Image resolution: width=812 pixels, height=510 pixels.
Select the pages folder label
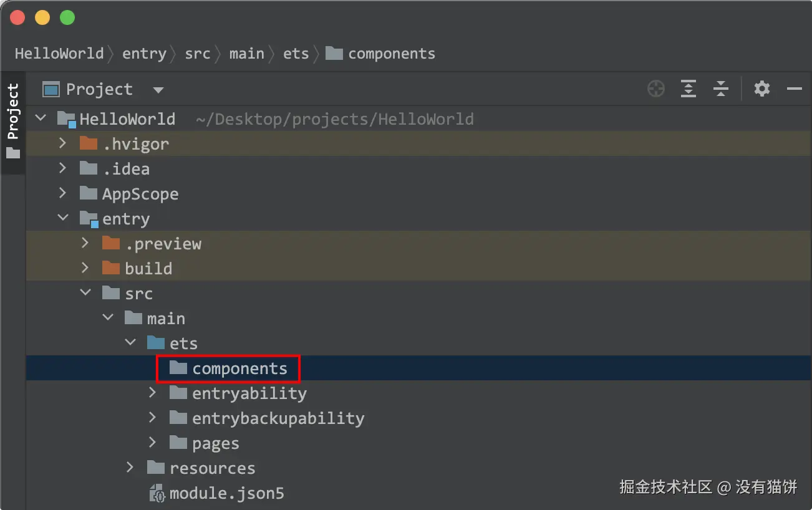216,444
